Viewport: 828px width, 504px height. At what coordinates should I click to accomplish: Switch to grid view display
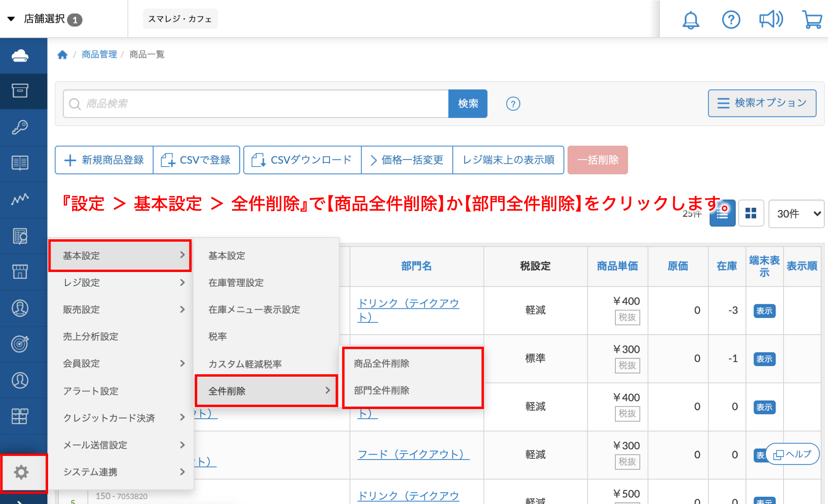pos(751,213)
